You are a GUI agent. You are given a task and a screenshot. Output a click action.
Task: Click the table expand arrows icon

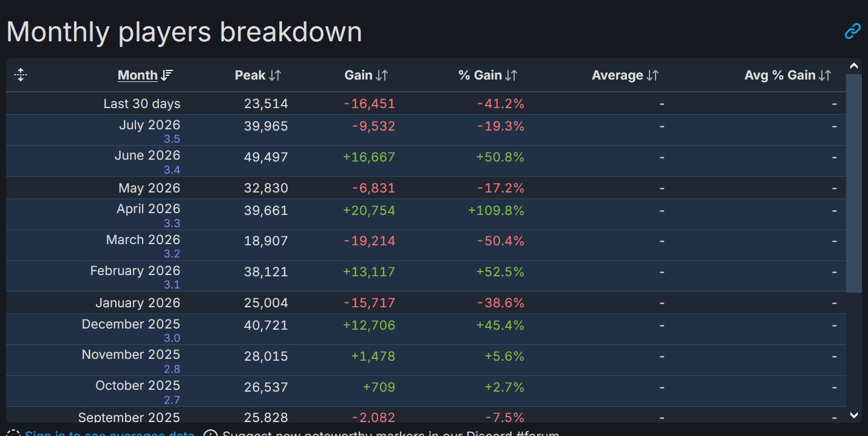[x=21, y=75]
